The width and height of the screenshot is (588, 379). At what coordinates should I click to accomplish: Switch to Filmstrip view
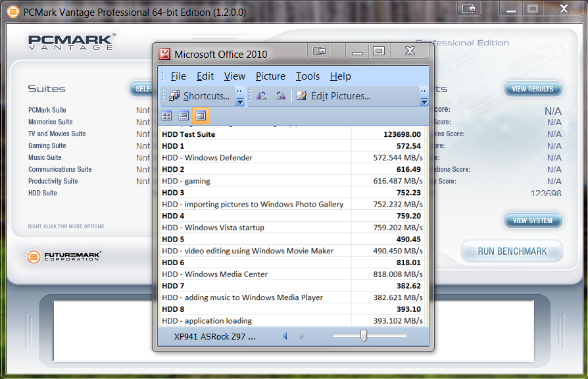pos(184,116)
